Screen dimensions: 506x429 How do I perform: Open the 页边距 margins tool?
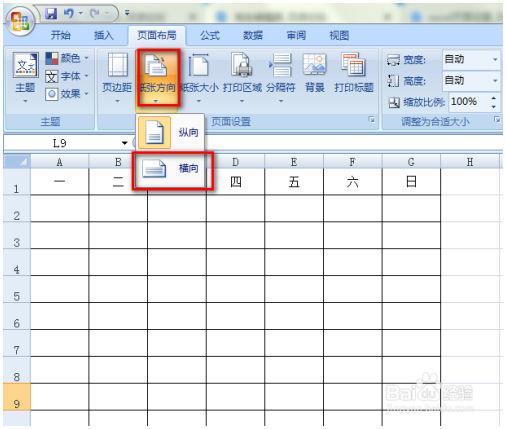pyautogui.click(x=117, y=77)
